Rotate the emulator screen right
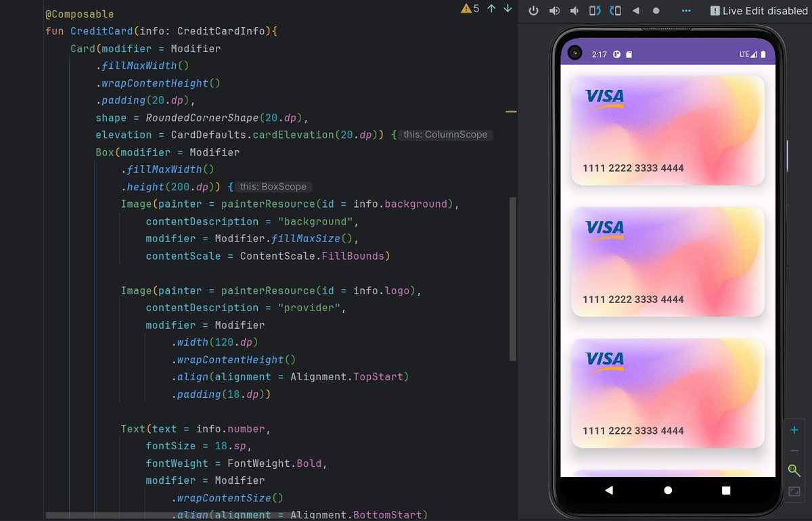This screenshot has height=521, width=812. (x=614, y=10)
